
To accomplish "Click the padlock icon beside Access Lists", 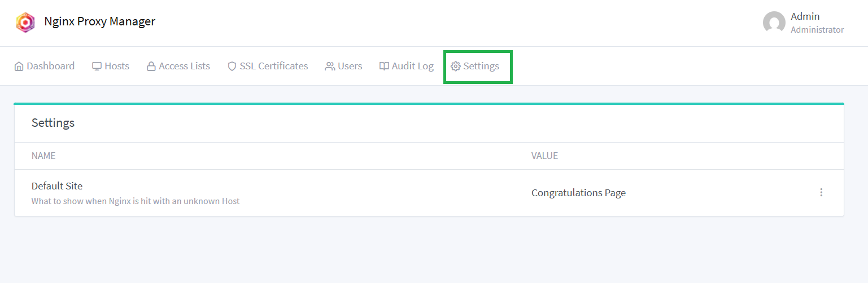I will [151, 67].
